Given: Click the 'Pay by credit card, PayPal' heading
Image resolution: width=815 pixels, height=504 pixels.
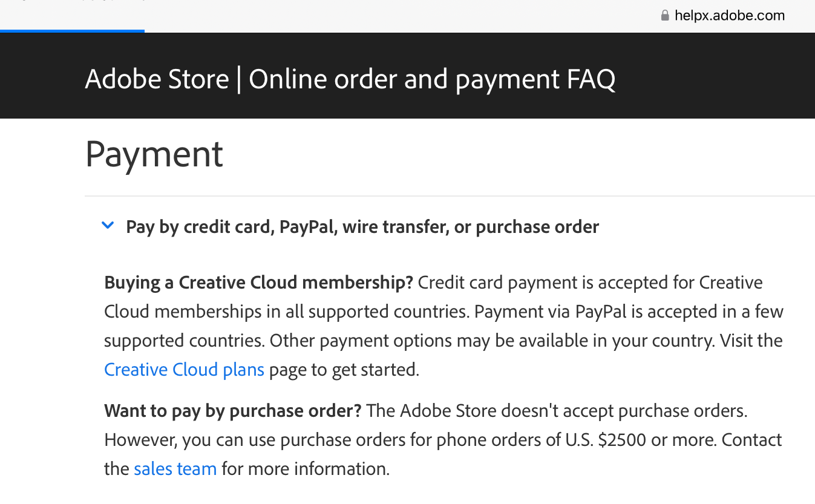Looking at the screenshot, I should pos(362,226).
